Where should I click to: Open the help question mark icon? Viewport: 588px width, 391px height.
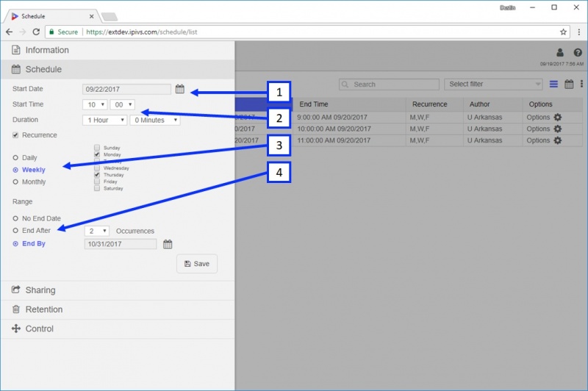pyautogui.click(x=578, y=52)
